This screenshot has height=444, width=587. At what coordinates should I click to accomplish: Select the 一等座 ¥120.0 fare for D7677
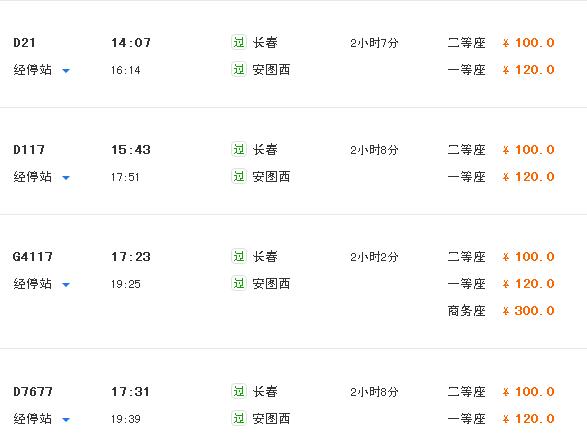coord(501,419)
